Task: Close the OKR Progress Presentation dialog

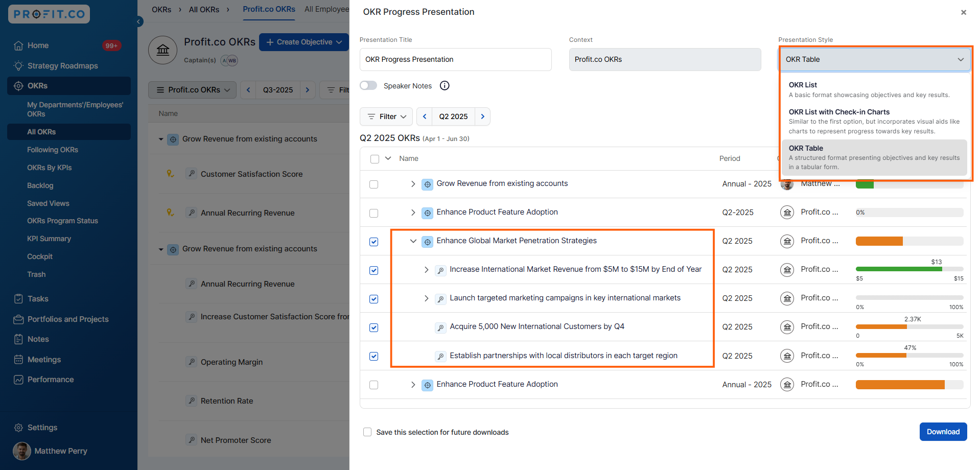Action: click(x=963, y=12)
